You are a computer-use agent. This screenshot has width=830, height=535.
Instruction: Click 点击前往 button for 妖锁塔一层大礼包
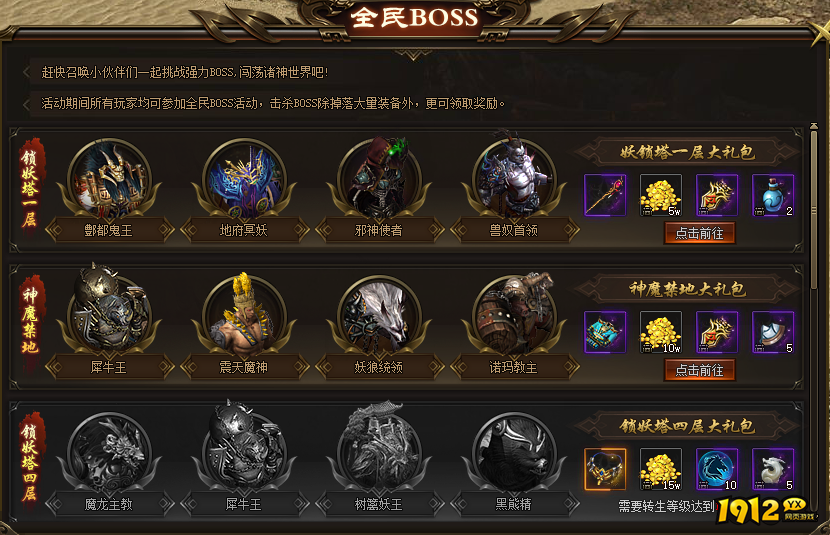(700, 233)
